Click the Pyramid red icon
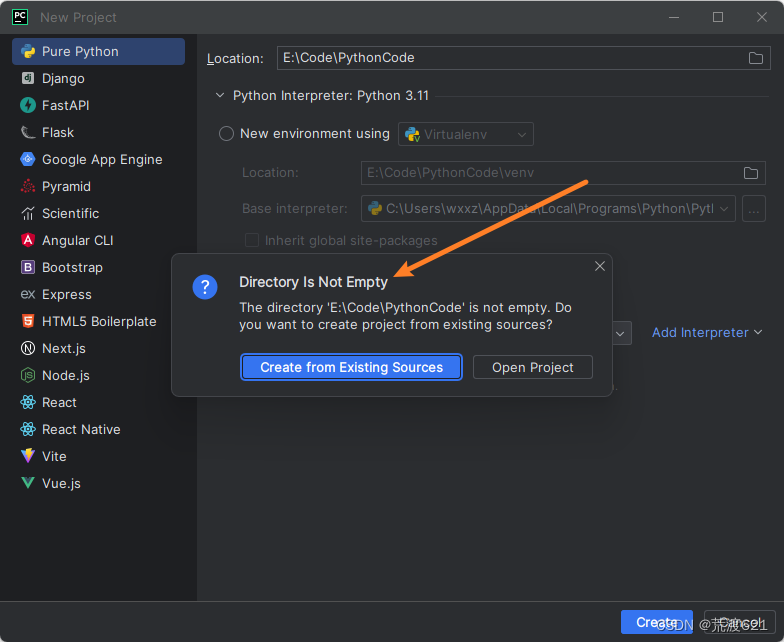This screenshot has width=784, height=642. point(28,186)
